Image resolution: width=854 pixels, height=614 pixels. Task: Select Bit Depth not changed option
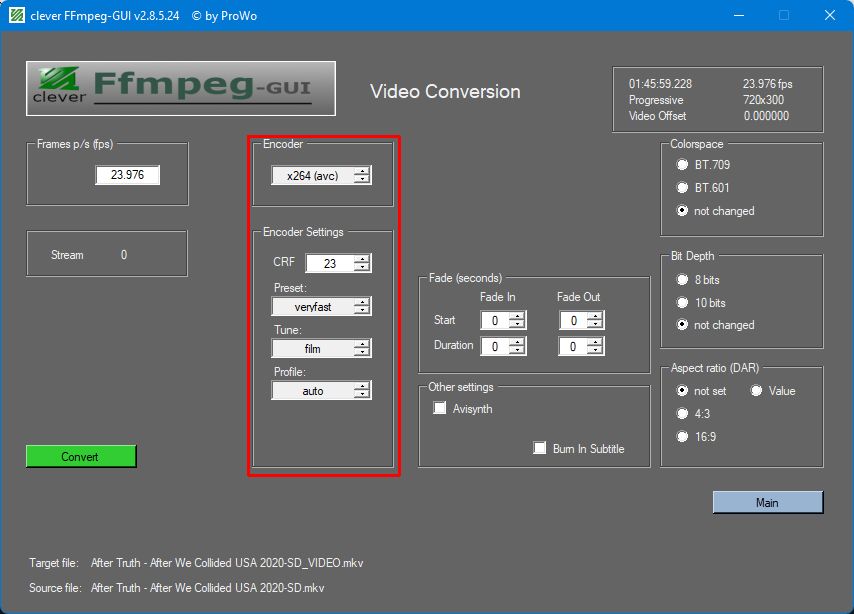point(682,325)
